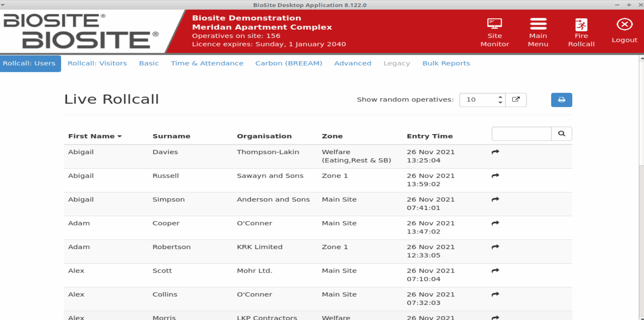
Task: Select KRK Limited organisation cell
Action: click(260, 247)
